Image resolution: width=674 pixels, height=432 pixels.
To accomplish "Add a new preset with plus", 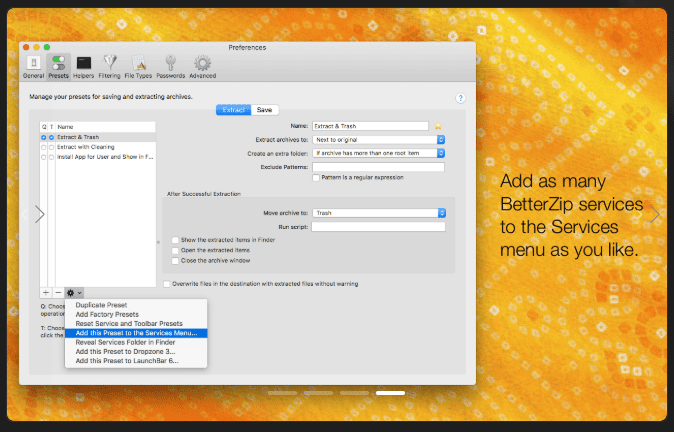I will [46, 293].
